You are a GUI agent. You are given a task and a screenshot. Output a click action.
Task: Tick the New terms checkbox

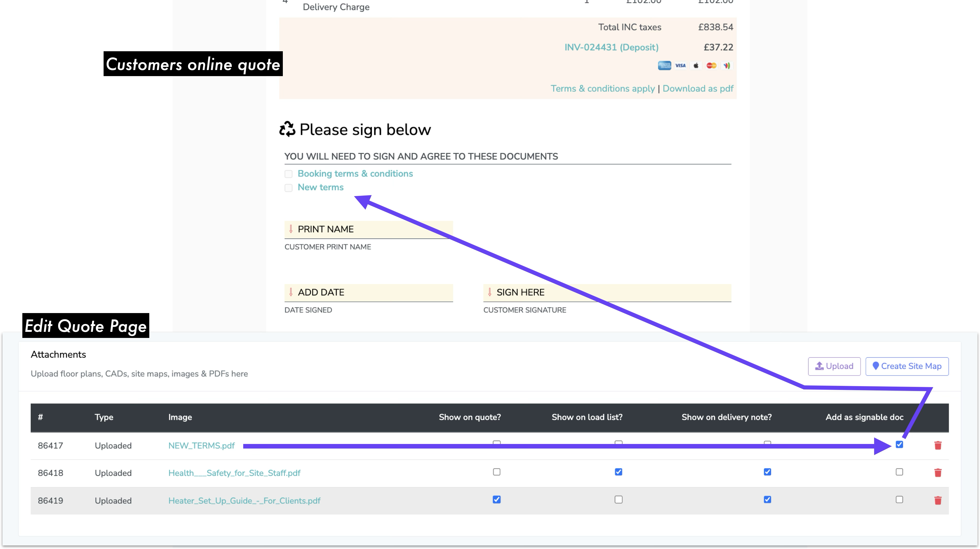[x=288, y=188]
